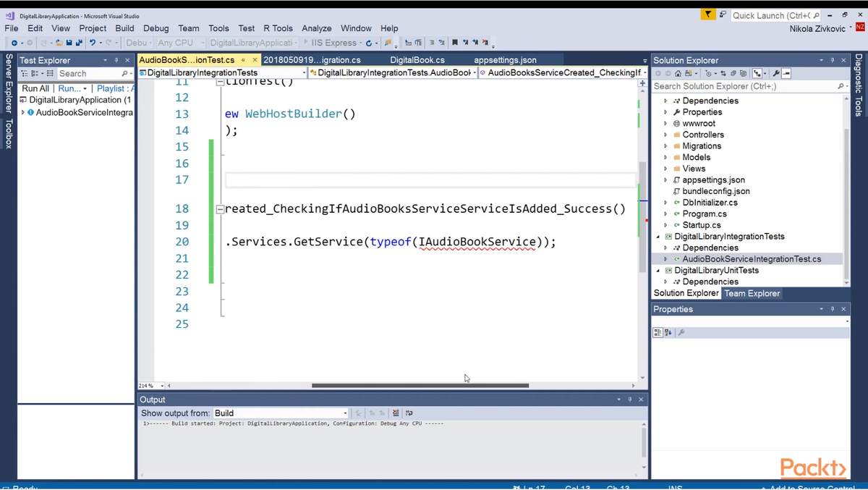Click the group-by icon in Test Explorer toolbar
The height and width of the screenshot is (490, 868).
[x=35, y=73]
